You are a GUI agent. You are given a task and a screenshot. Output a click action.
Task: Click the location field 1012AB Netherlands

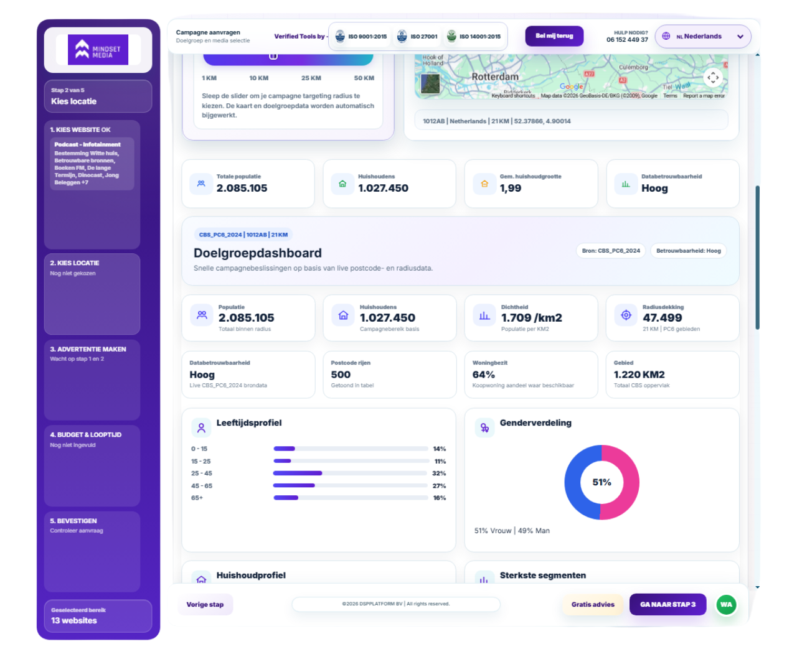point(571,121)
